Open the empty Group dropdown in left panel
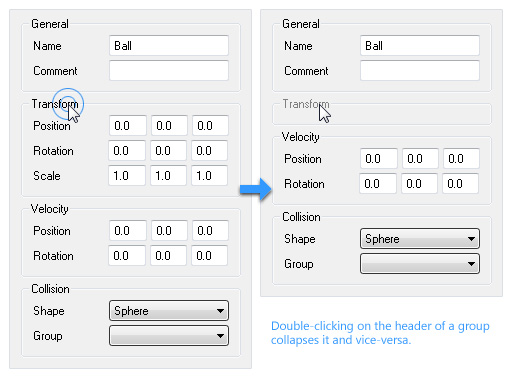The width and height of the screenshot is (512, 378). click(x=169, y=336)
